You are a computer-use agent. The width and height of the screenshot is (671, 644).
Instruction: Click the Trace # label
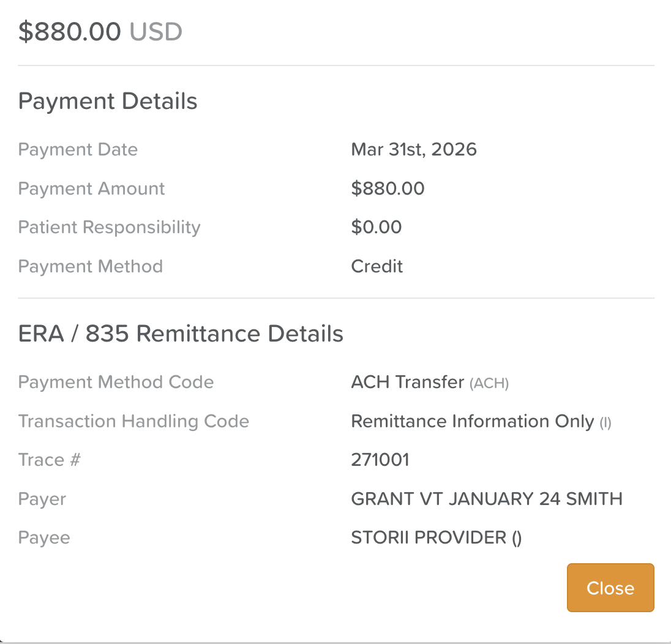click(49, 460)
